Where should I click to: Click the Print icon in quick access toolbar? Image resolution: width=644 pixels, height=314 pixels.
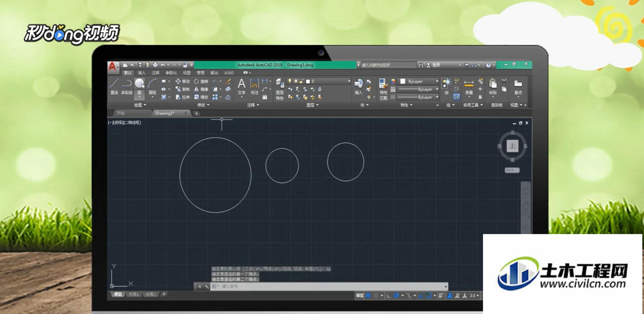pyautogui.click(x=155, y=65)
